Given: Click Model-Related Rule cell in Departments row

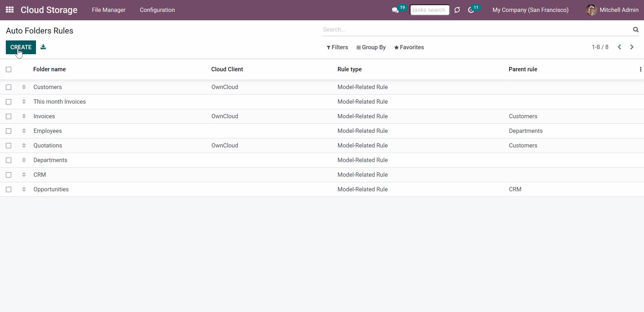Looking at the screenshot, I should (362, 160).
